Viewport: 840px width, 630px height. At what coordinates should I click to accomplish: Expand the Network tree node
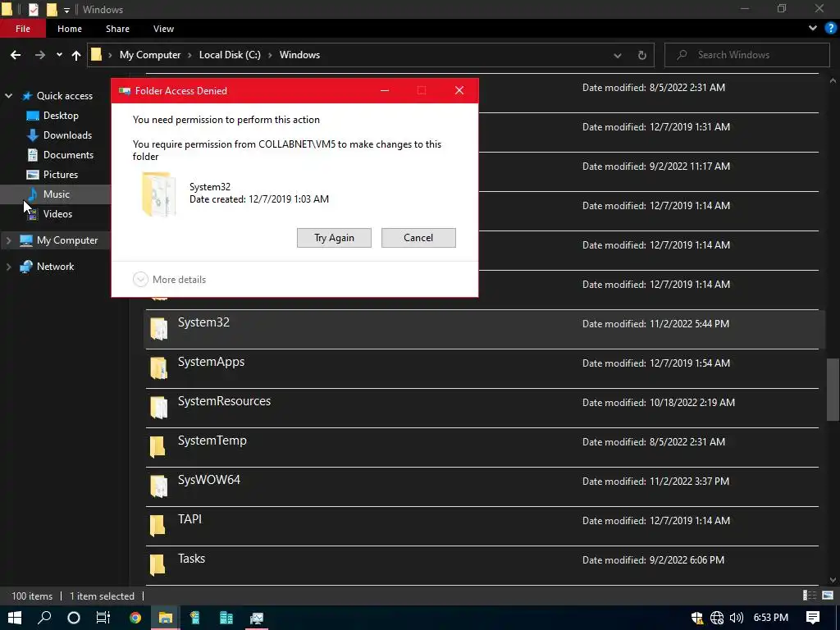point(8,267)
